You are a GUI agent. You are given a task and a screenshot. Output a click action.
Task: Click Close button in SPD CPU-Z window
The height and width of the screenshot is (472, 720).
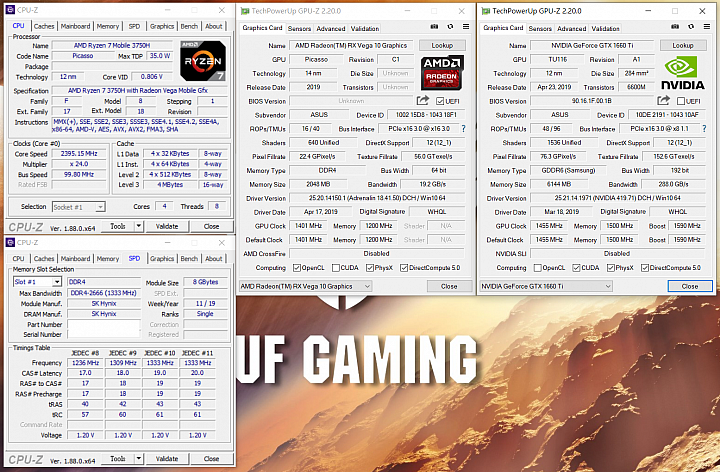[x=212, y=458]
